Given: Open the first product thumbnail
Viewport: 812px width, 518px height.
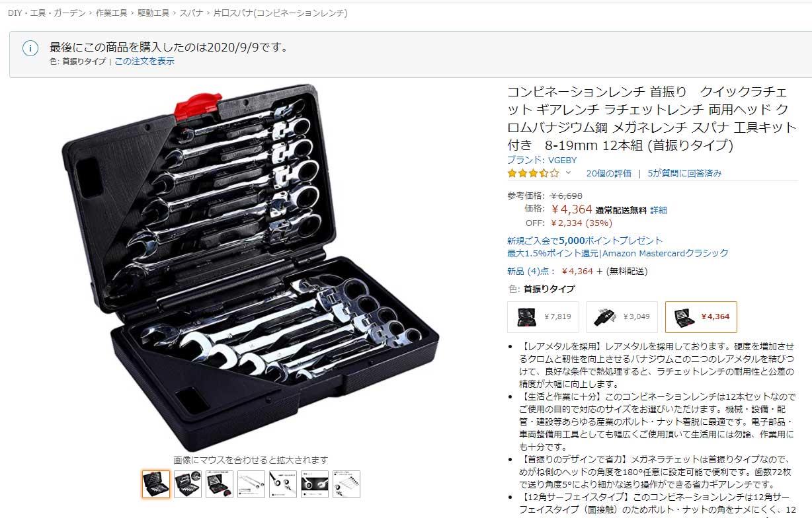Looking at the screenshot, I should pyautogui.click(x=156, y=484).
